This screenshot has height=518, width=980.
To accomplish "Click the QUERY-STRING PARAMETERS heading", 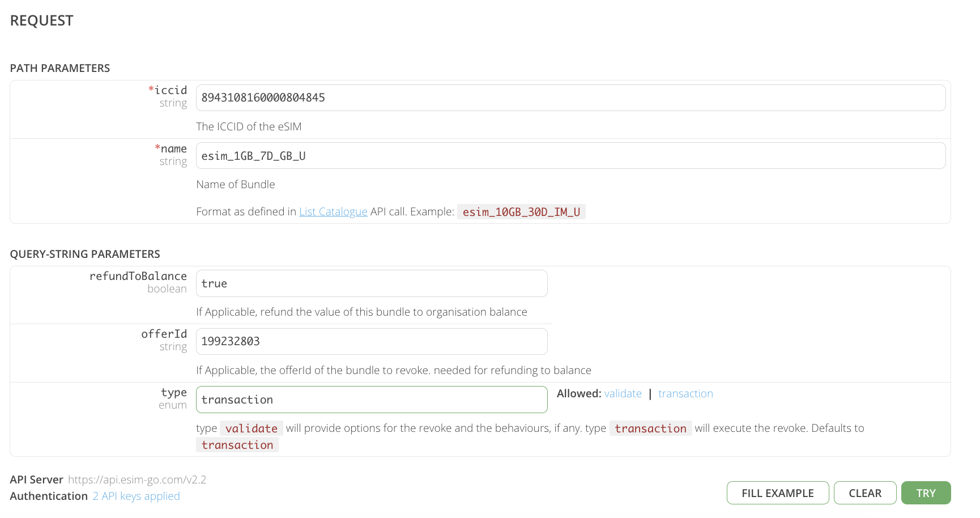I will coord(85,254).
